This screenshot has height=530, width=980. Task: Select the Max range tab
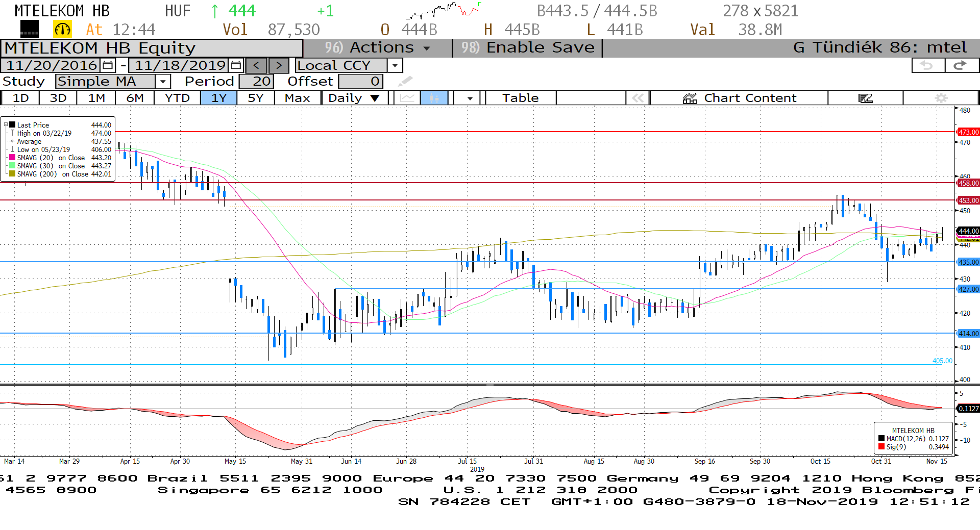tap(298, 98)
